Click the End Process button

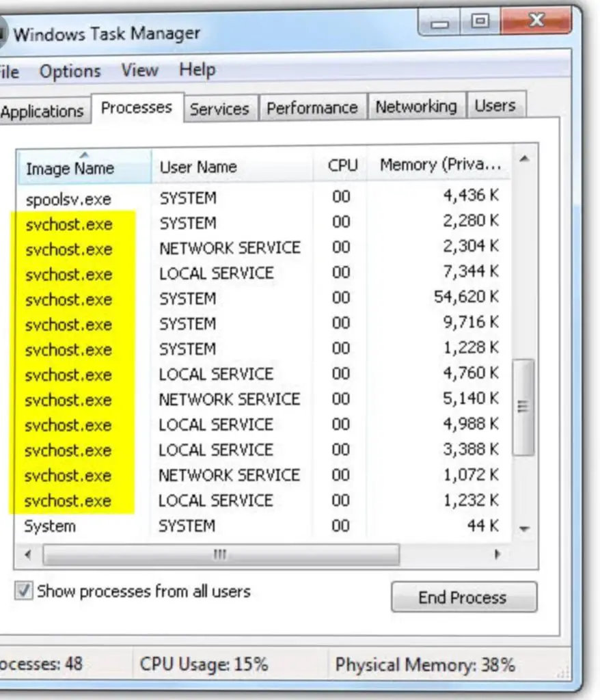[x=464, y=597]
